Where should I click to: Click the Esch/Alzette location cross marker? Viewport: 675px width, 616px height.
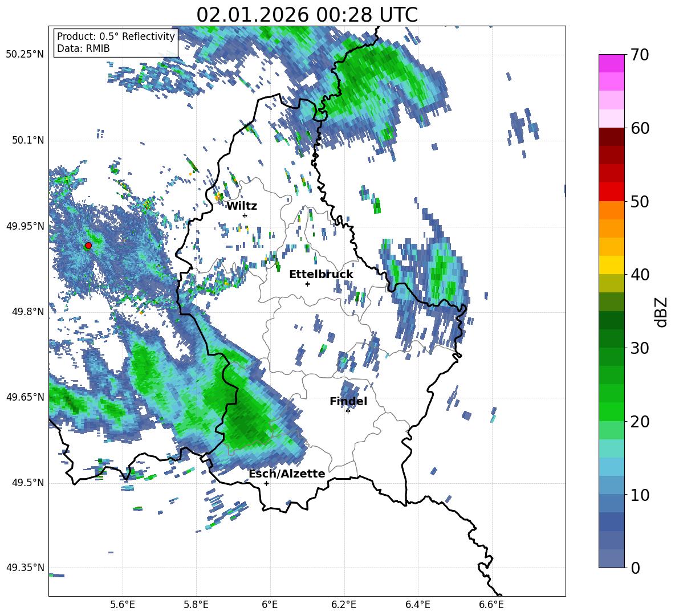(266, 483)
